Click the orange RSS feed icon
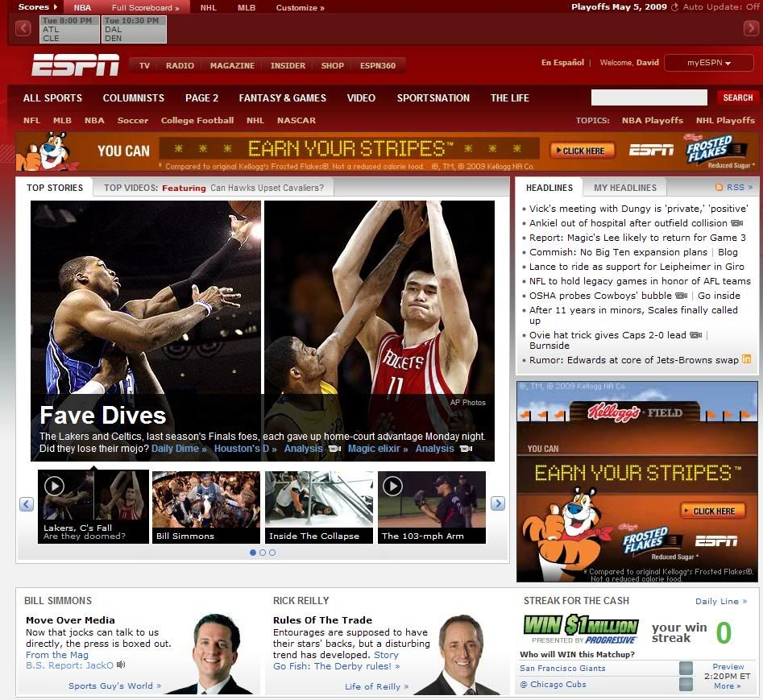The image size is (763, 700). [719, 187]
